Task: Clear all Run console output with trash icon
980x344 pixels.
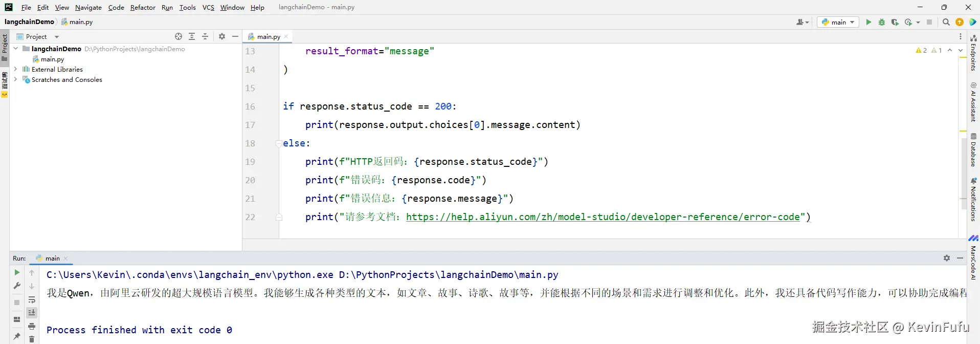Action: click(x=32, y=339)
